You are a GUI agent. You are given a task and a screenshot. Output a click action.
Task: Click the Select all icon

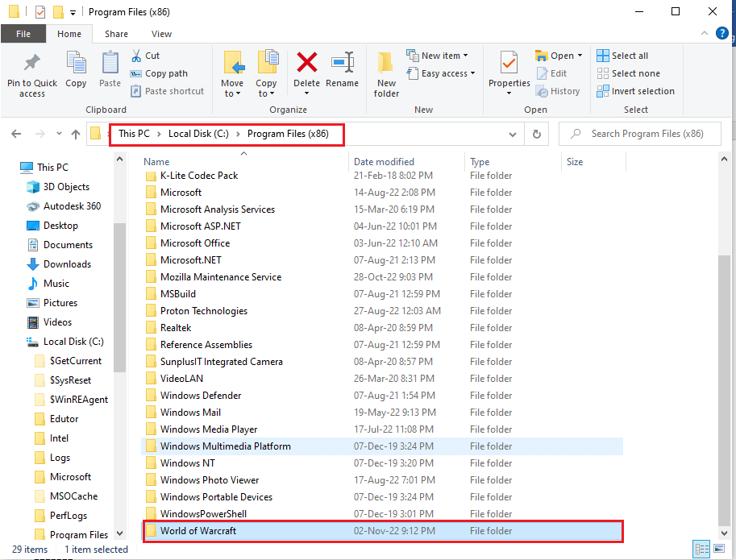pos(603,56)
